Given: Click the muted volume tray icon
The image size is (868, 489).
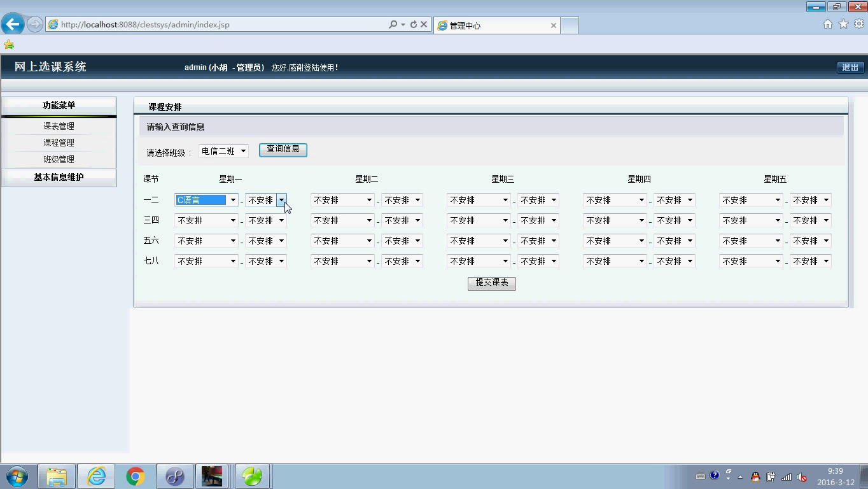Looking at the screenshot, I should 802,477.
